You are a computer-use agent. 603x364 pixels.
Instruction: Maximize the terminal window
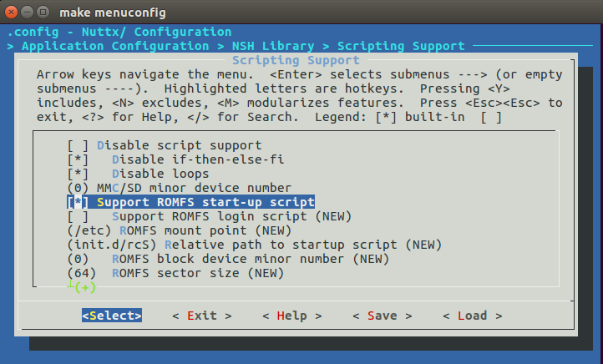click(x=43, y=11)
